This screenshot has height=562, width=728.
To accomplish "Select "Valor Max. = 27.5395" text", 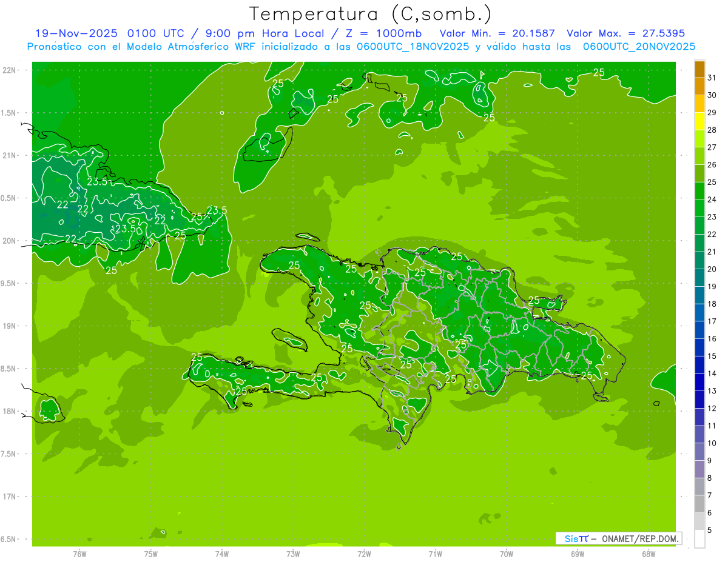I will click(625, 33).
